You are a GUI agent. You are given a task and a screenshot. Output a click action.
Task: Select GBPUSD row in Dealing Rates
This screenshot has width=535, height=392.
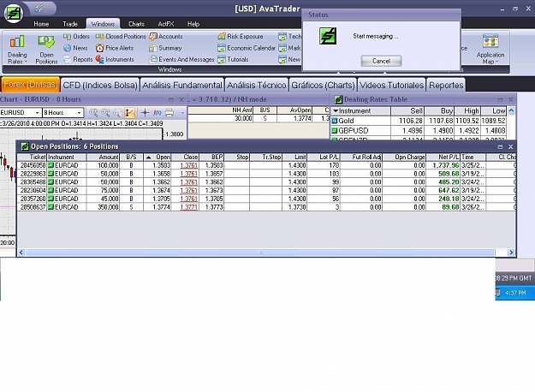click(418, 131)
